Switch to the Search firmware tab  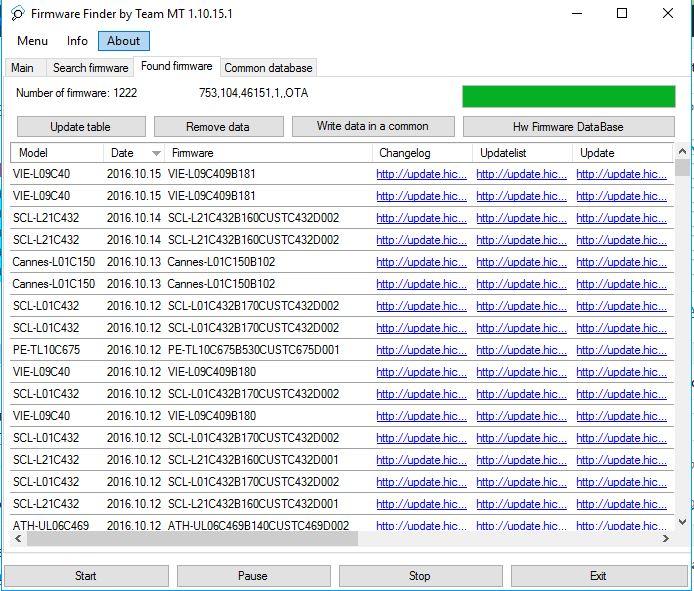90,68
